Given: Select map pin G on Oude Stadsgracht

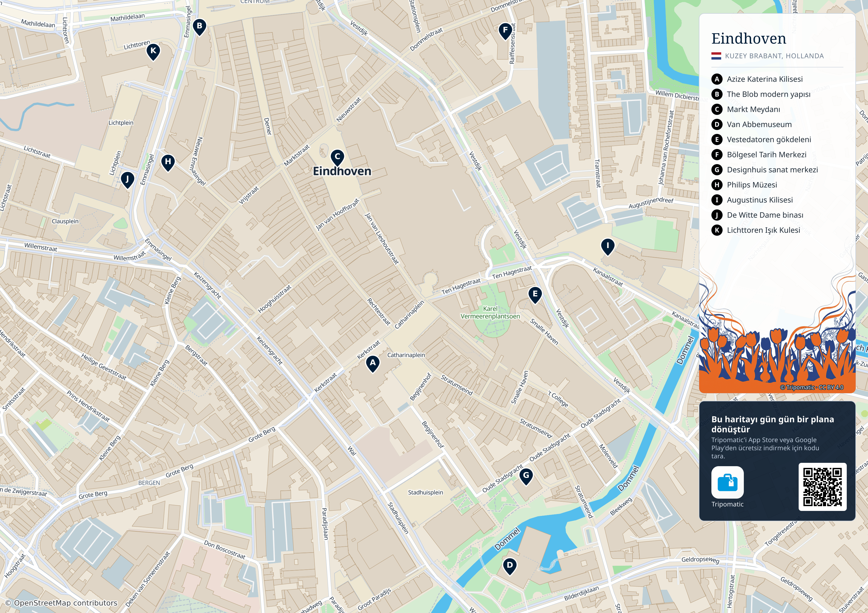Looking at the screenshot, I should (x=526, y=477).
